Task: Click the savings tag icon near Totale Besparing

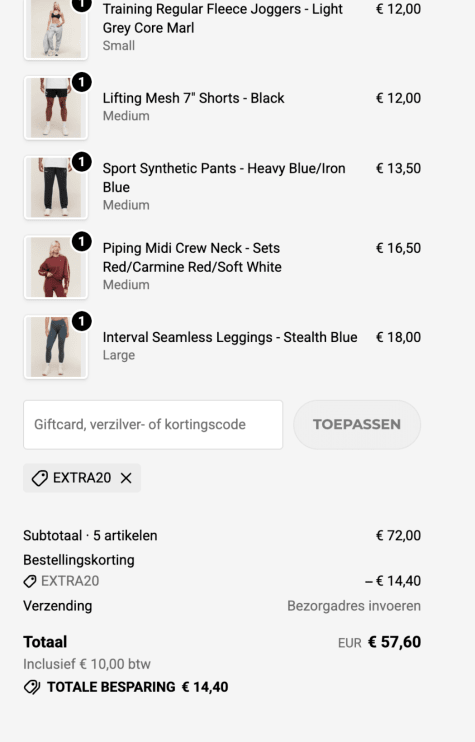Action: tap(32, 687)
